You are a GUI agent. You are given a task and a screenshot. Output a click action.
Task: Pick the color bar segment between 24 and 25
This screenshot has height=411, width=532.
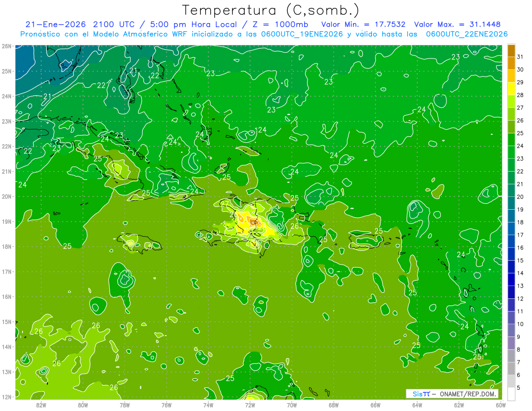click(511, 139)
